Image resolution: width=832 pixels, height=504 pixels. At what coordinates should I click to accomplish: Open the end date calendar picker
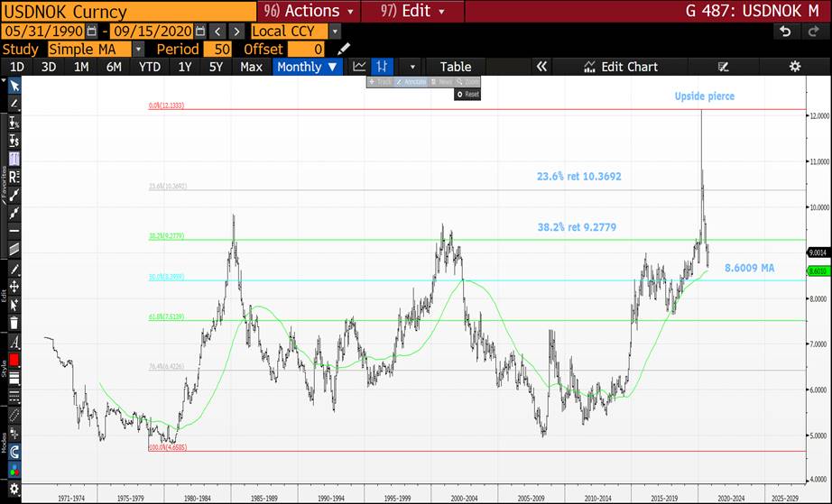pos(200,32)
